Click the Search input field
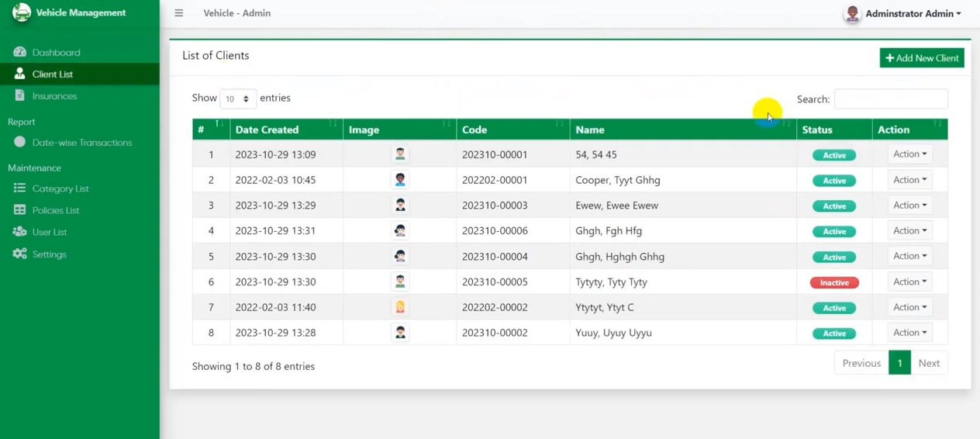This screenshot has width=980, height=439. click(x=890, y=99)
